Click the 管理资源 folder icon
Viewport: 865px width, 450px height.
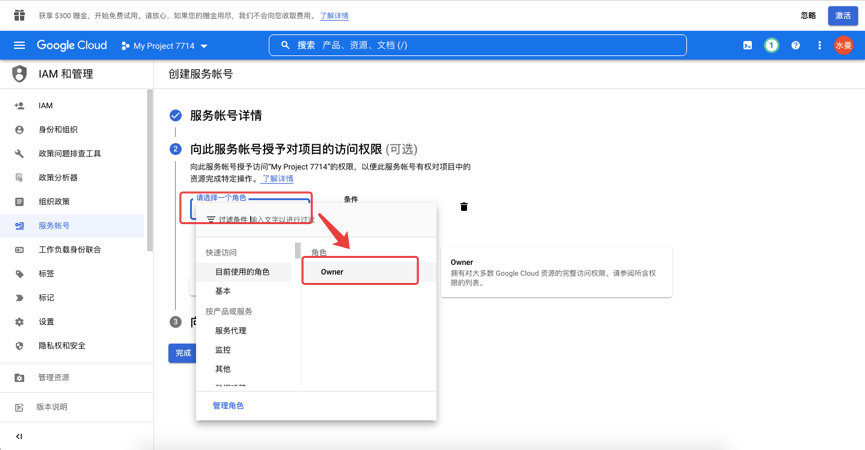click(x=19, y=378)
